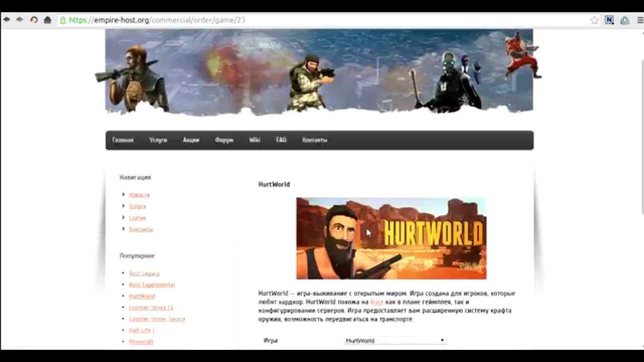Click the Популярное sidebar heading
Screen dimensions: 644x362
click(137, 256)
